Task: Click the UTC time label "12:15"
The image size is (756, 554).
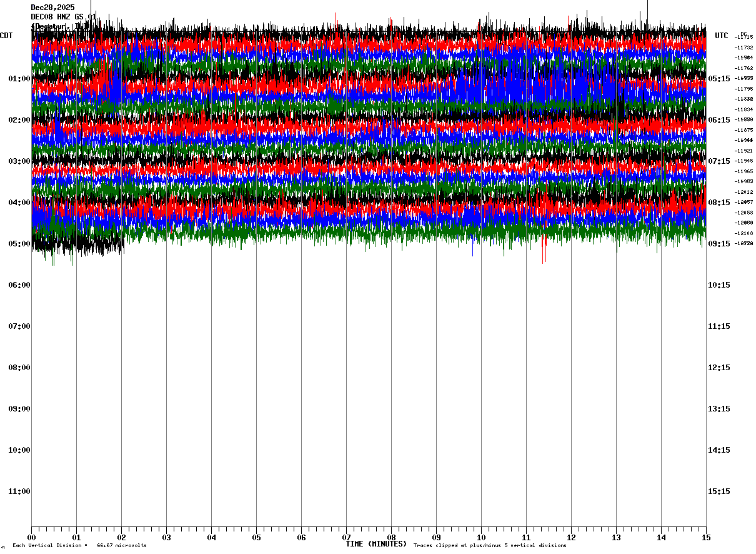Action: [x=719, y=368]
